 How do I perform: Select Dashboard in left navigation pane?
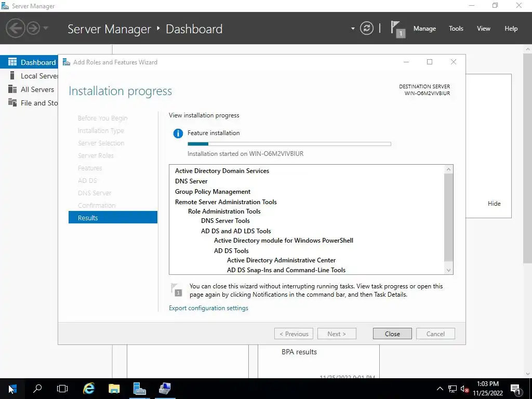(x=29, y=62)
